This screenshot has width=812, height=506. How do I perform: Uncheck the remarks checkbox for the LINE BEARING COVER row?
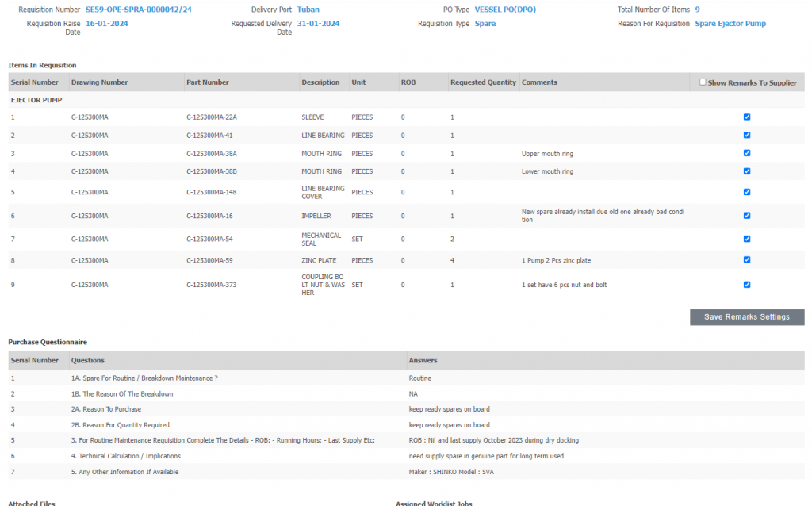pyautogui.click(x=747, y=192)
